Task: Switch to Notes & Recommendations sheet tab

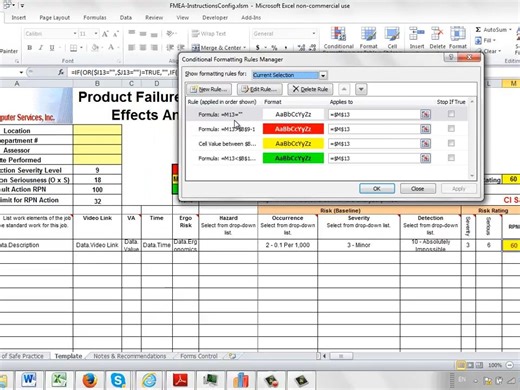Action: (x=129, y=356)
